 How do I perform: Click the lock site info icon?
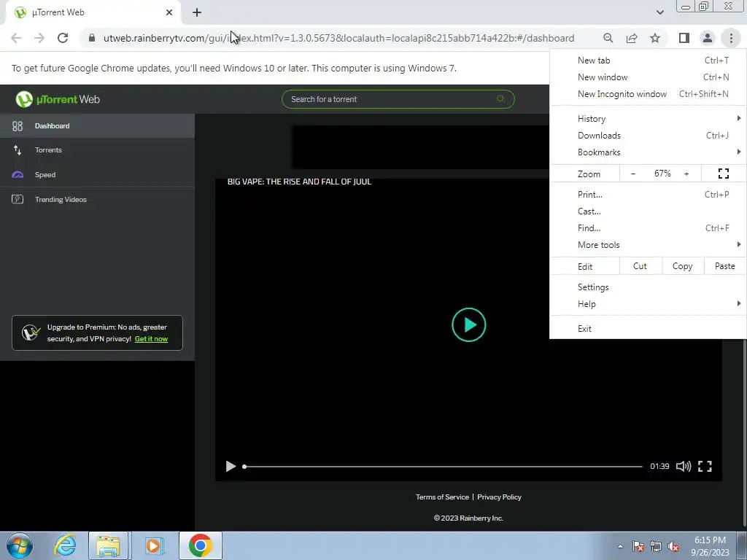[91, 38]
